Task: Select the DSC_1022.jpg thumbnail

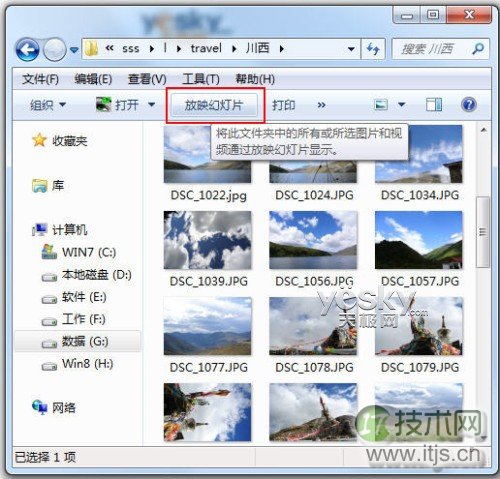Action: 207,154
